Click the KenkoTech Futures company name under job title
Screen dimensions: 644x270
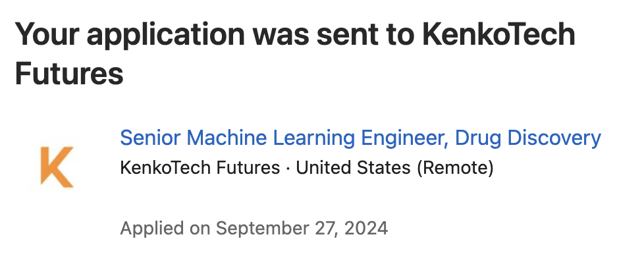200,168
